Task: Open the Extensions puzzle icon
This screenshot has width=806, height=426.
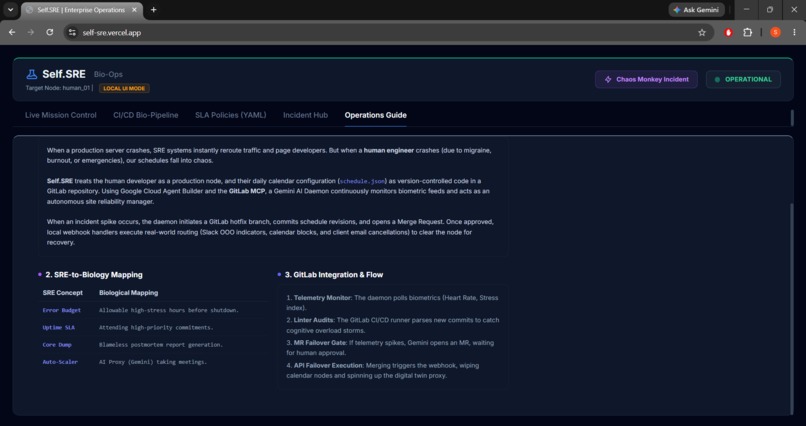Action: 747,32
